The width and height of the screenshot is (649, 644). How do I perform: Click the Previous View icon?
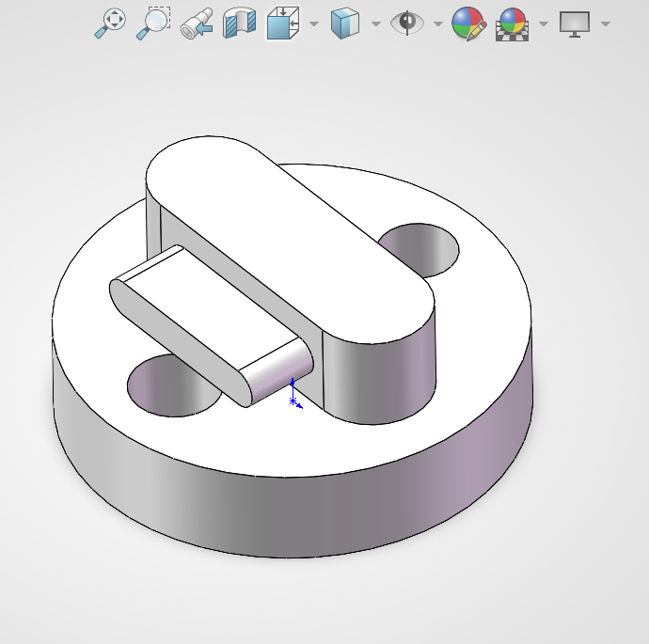pyautogui.click(x=197, y=24)
